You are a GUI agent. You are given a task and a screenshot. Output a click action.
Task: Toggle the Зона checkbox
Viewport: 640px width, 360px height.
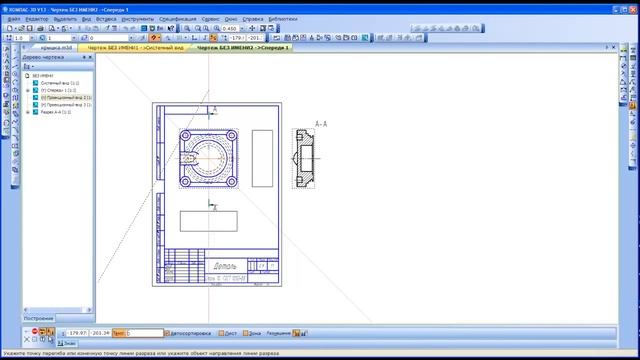click(x=246, y=333)
